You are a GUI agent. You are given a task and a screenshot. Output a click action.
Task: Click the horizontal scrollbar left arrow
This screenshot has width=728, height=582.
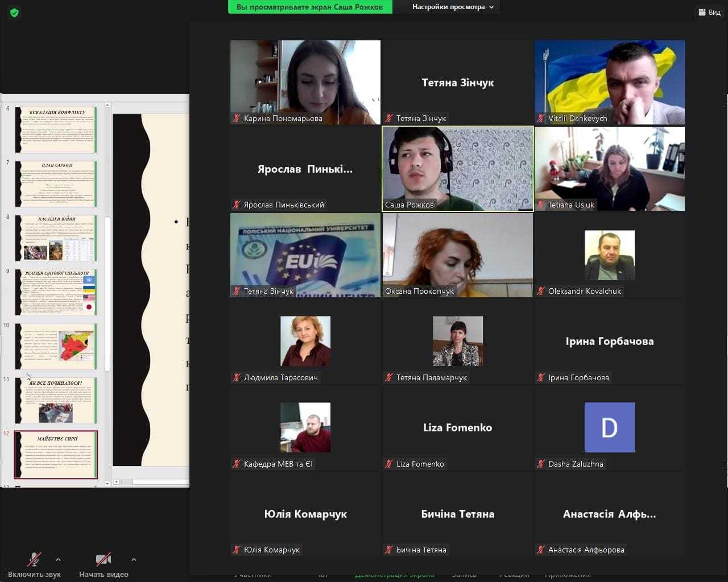pyautogui.click(x=117, y=482)
